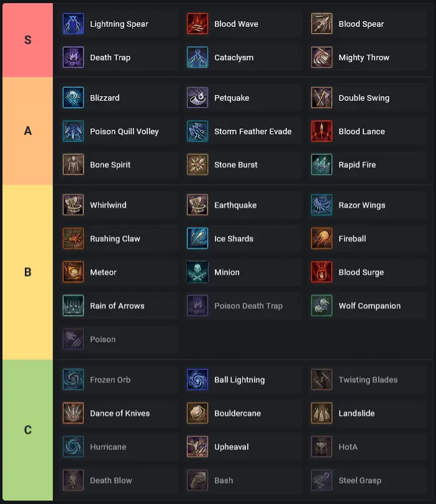The height and width of the screenshot is (504, 436).
Task: Click the Petquake skill icon
Action: [198, 98]
